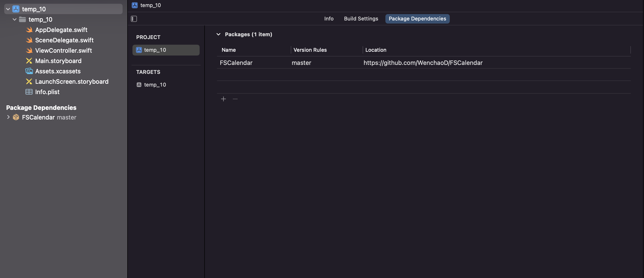Click the FSCalendar package box icon

(x=16, y=117)
